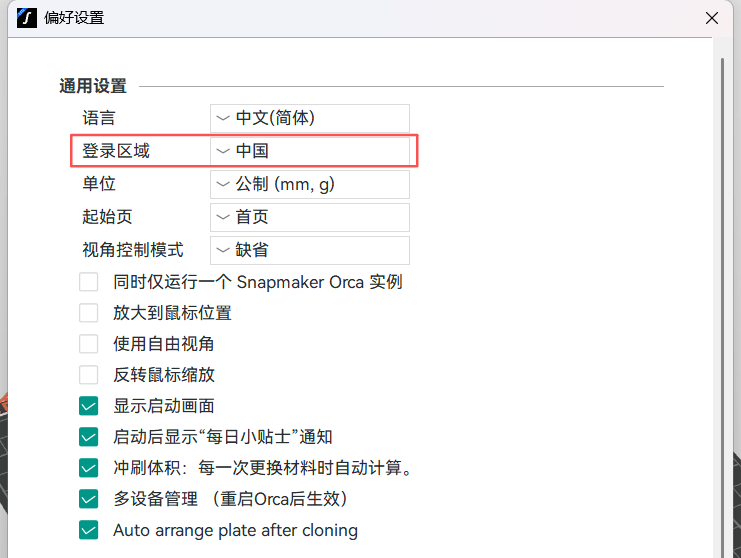The width and height of the screenshot is (741, 558).
Task: Click the 登录区域 label text
Action: [x=116, y=151]
